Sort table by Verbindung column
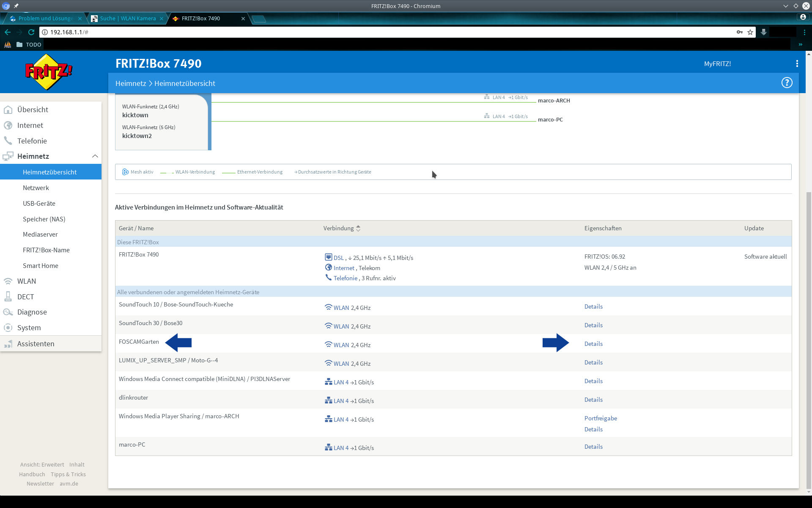 (342, 228)
